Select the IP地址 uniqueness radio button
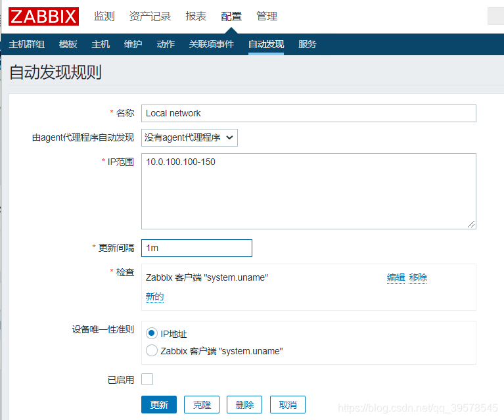504x420 pixels. pyautogui.click(x=151, y=333)
